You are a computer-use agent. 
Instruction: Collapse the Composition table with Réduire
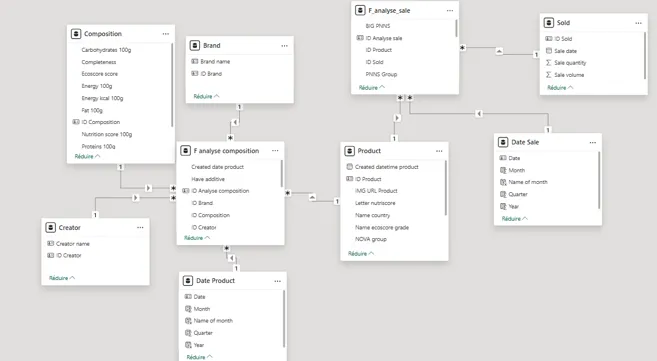click(88, 156)
